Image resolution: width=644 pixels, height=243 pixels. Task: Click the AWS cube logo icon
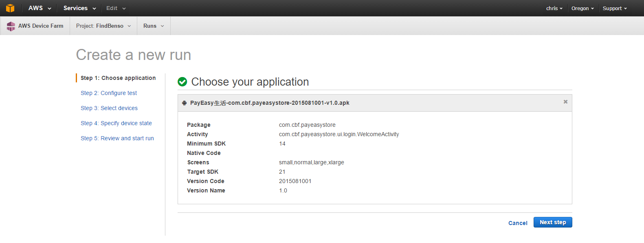tap(10, 8)
